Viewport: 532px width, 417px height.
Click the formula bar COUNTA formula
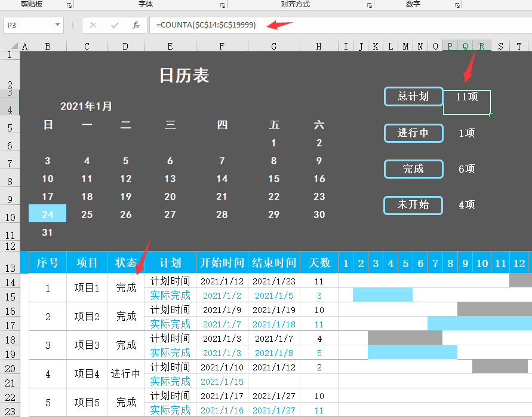pos(206,24)
